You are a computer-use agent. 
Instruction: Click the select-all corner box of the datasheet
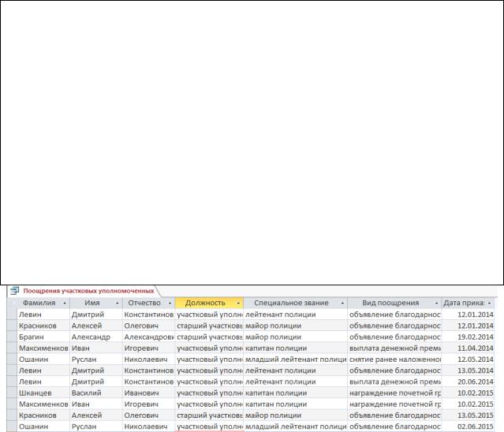(10, 303)
